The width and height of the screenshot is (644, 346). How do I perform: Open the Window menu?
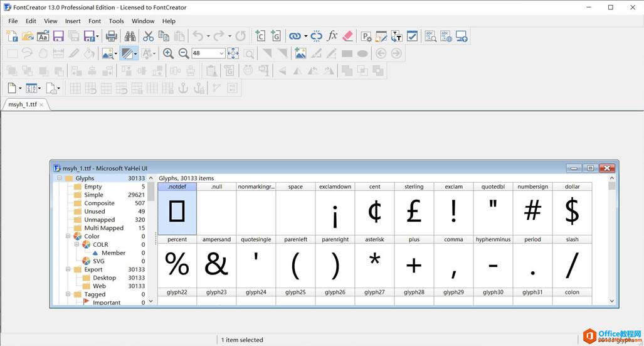[x=143, y=21]
